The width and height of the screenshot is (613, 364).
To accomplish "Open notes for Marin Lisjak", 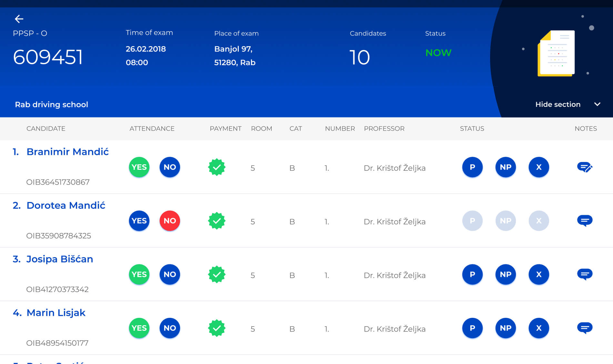I will pyautogui.click(x=585, y=328).
